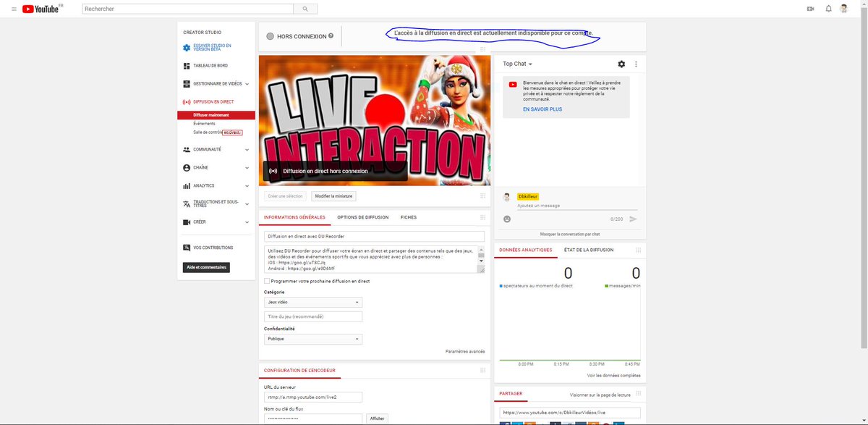Expand the Analytics section chevron
The height and width of the screenshot is (425, 868).
(247, 185)
